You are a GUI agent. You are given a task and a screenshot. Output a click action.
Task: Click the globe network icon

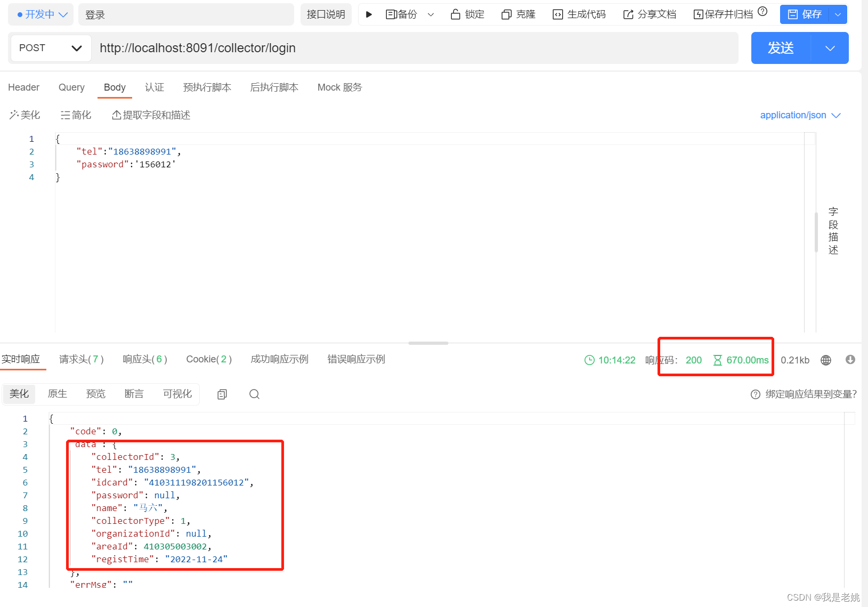pyautogui.click(x=826, y=360)
